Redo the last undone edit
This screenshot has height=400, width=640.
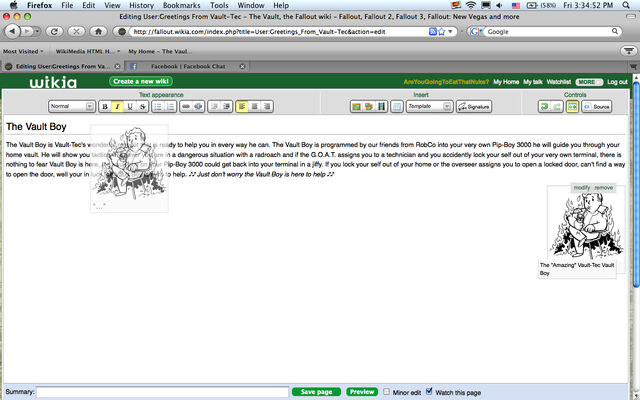point(557,107)
